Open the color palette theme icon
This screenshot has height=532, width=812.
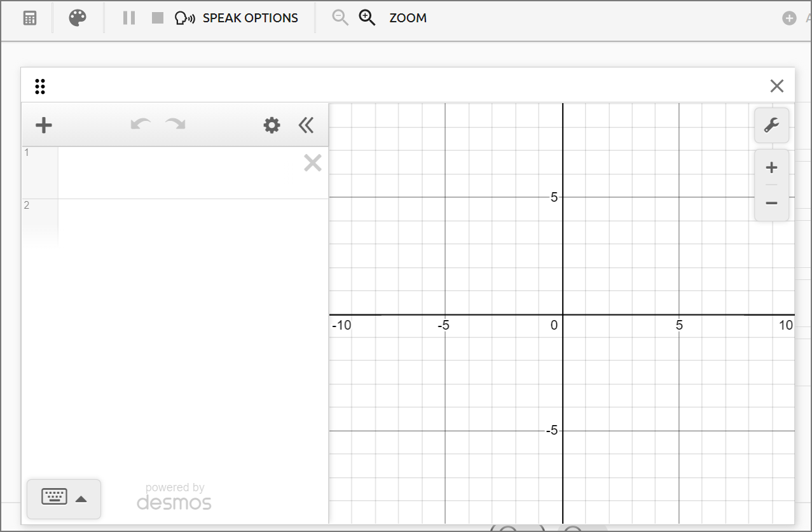pyautogui.click(x=78, y=18)
